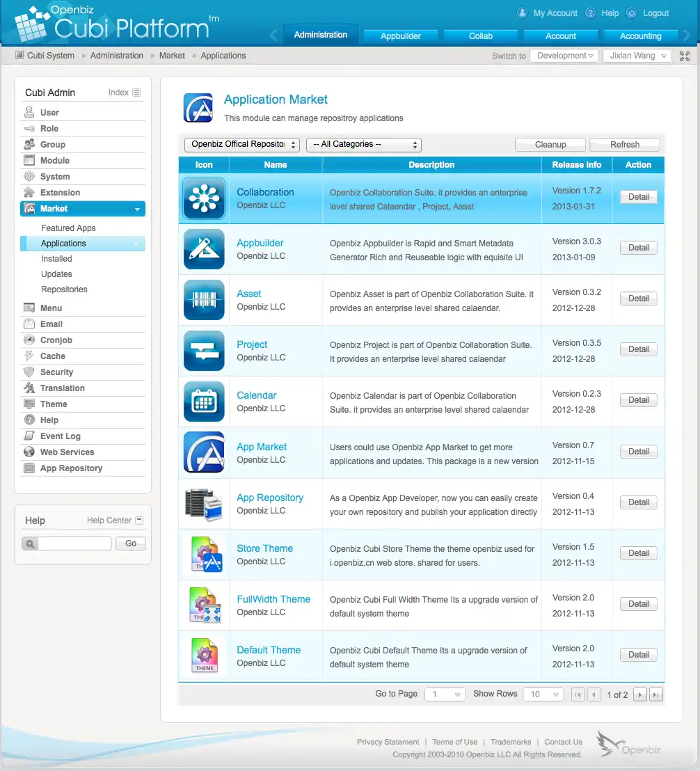Focus the Help search input field

(74, 543)
